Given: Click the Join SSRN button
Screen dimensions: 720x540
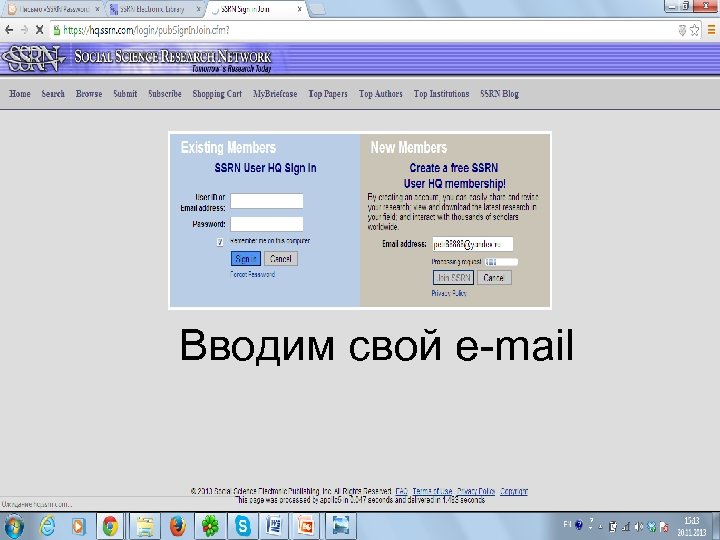Looking at the screenshot, I should click(x=453, y=278).
